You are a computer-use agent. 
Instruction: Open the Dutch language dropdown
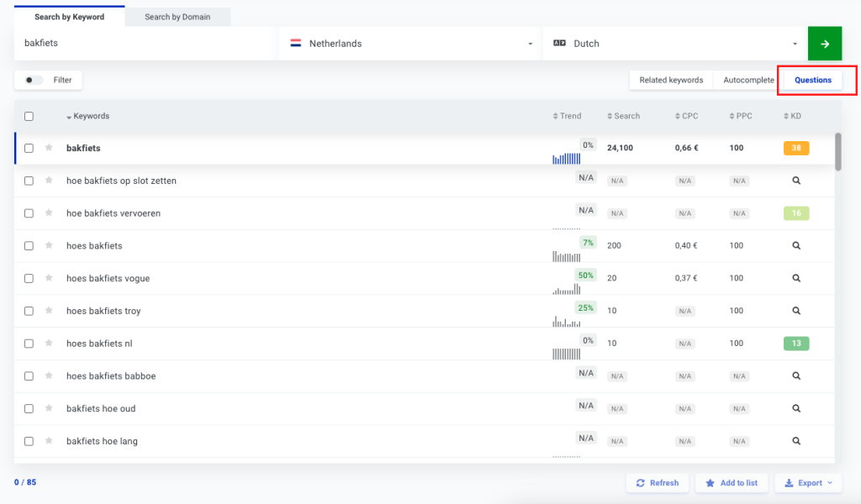coord(674,44)
